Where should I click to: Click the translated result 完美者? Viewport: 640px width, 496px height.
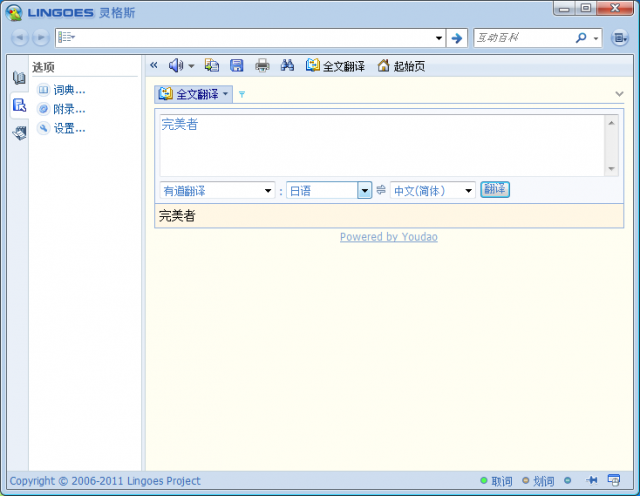pyautogui.click(x=177, y=216)
